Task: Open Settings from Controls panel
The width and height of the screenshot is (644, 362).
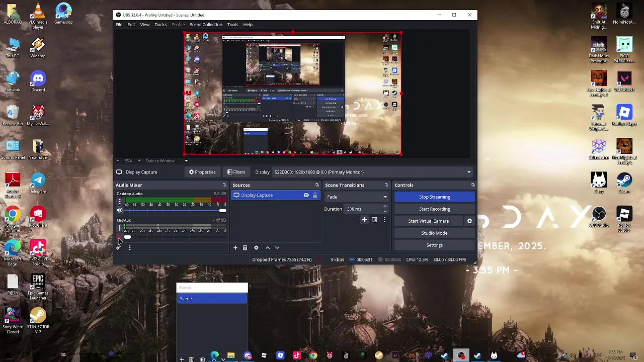Action: pyautogui.click(x=435, y=245)
